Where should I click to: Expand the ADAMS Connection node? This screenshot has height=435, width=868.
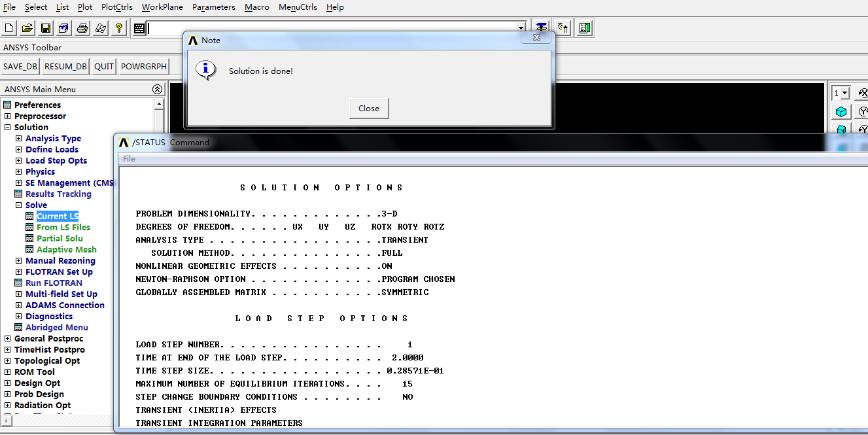coord(18,305)
